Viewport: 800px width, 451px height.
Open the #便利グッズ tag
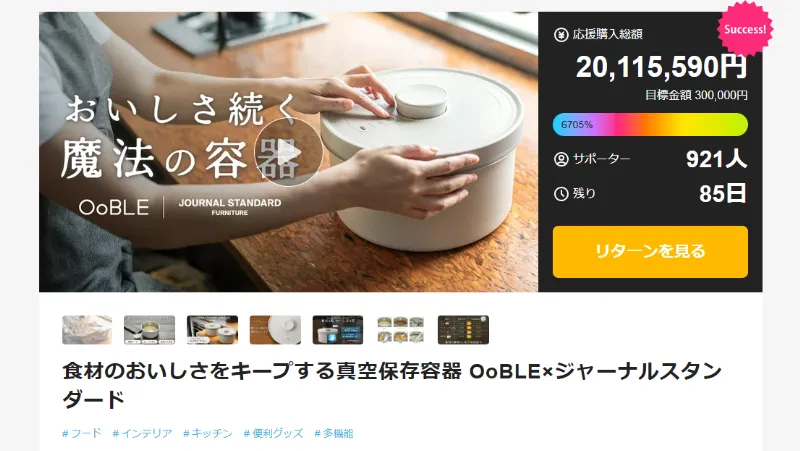273,433
